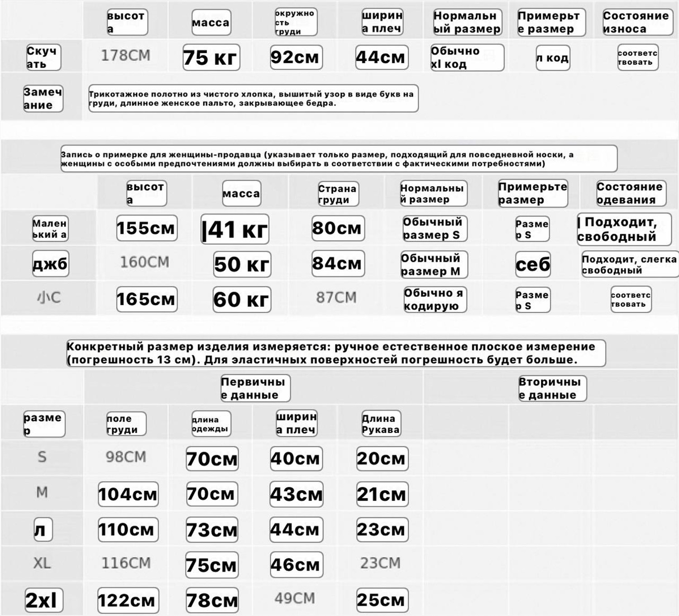Click the paragraph 'Конкретный размер изделия измеряется'
This screenshot has width=679, height=616.
336,353
